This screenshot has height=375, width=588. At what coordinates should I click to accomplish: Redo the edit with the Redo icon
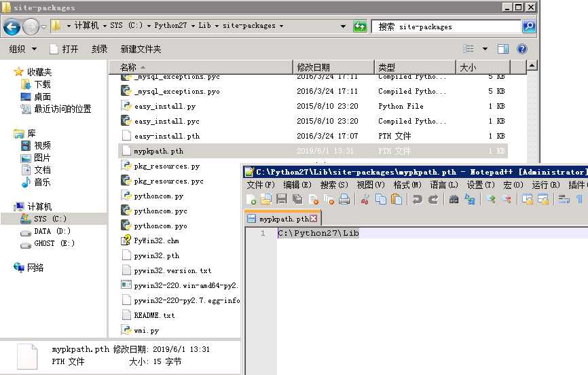(x=433, y=199)
